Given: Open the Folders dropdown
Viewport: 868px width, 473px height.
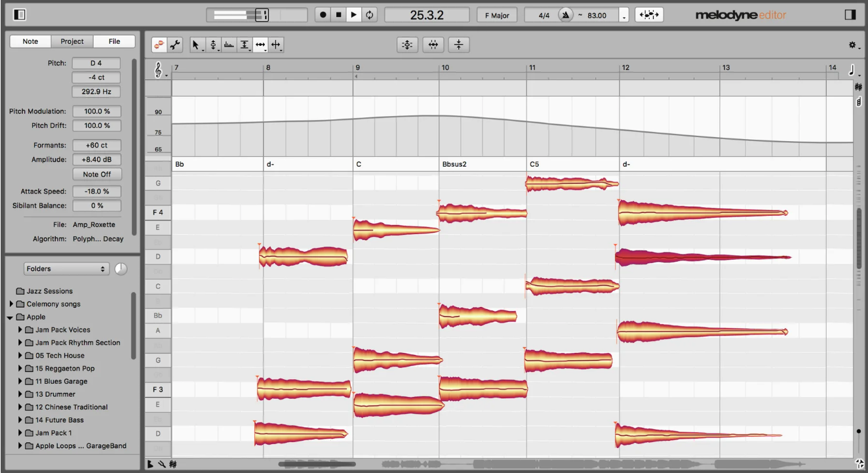Looking at the screenshot, I should tap(66, 268).
